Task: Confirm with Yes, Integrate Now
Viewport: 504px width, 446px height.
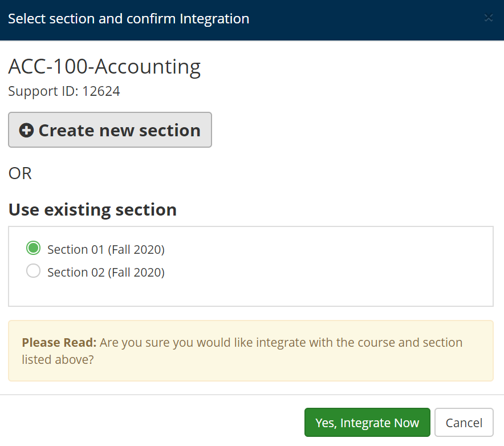Action: click(367, 423)
